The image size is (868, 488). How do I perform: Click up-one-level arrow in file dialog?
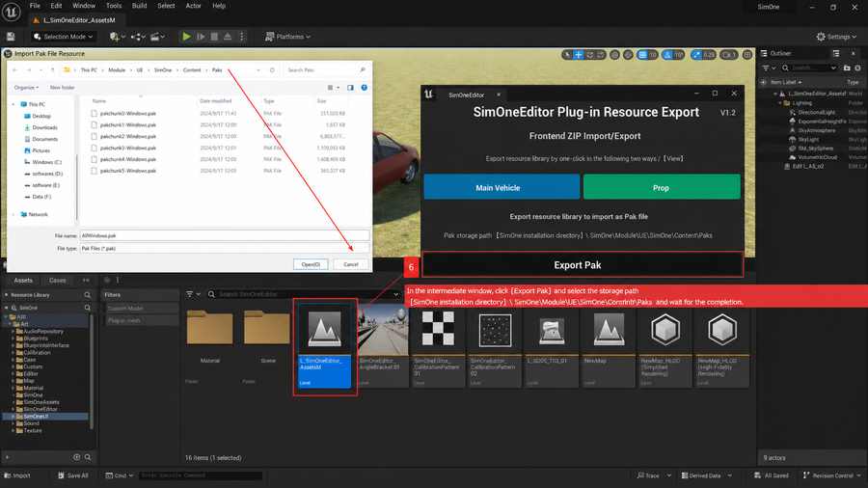click(x=53, y=69)
